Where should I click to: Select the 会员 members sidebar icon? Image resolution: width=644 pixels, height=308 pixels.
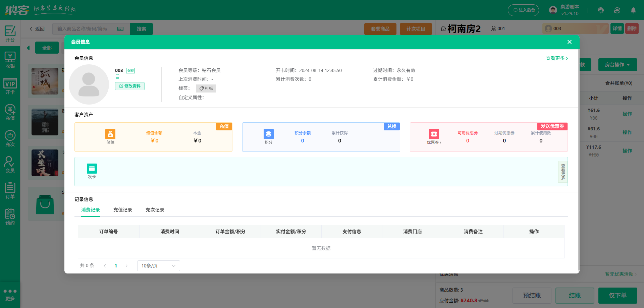(x=10, y=163)
